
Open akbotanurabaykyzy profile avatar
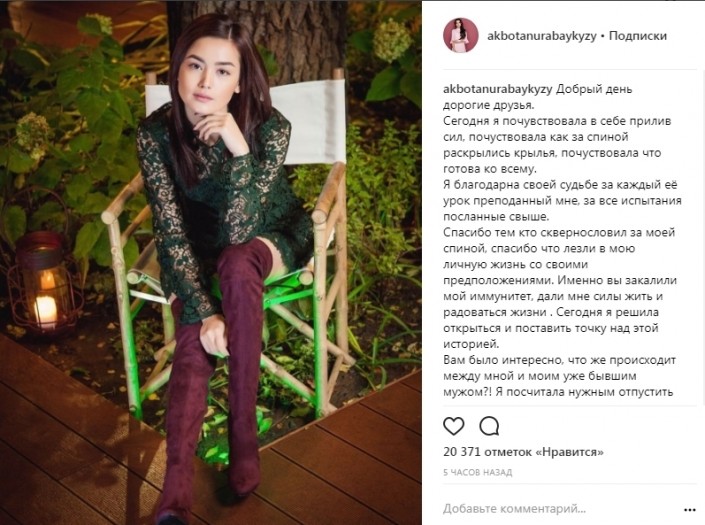pos(460,35)
